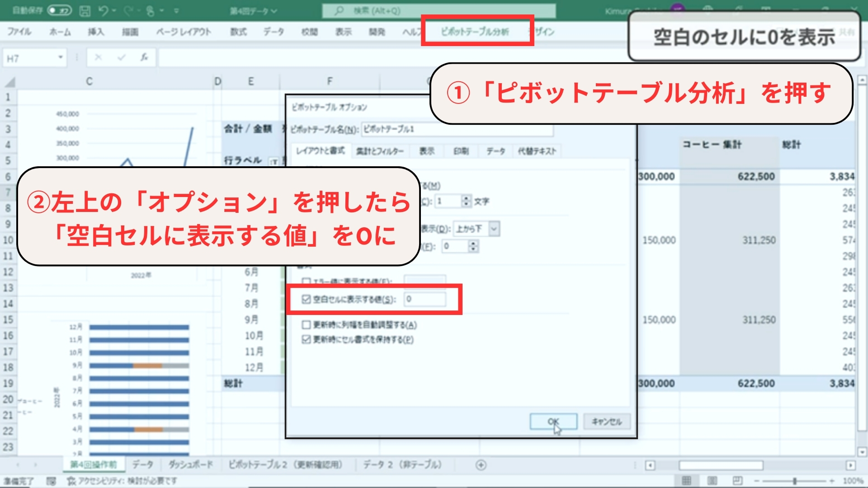The width and height of the screenshot is (868, 488).
Task: Open the Name Box dropdown arrow
Action: 60,57
